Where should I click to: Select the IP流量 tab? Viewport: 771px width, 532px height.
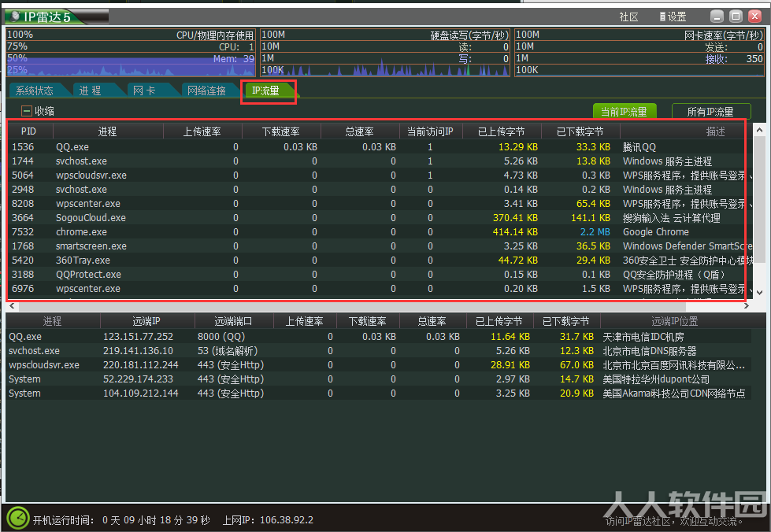click(x=266, y=91)
